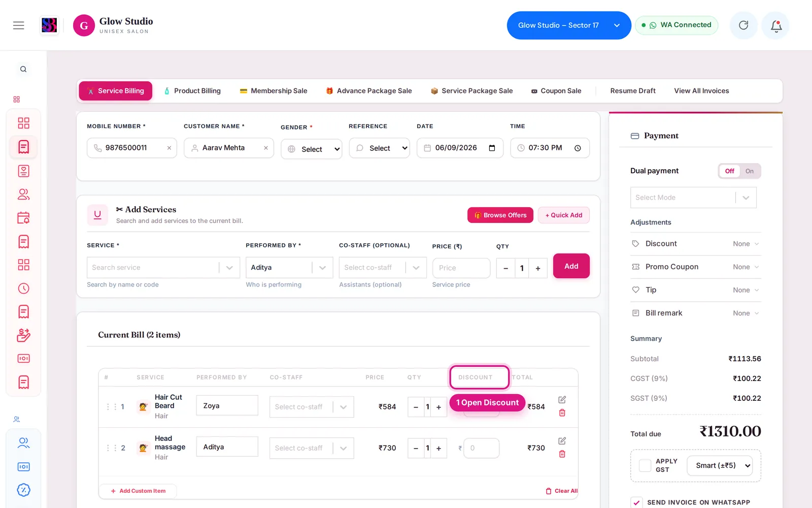
Task: Click Add Custom Item
Action: pos(138,491)
